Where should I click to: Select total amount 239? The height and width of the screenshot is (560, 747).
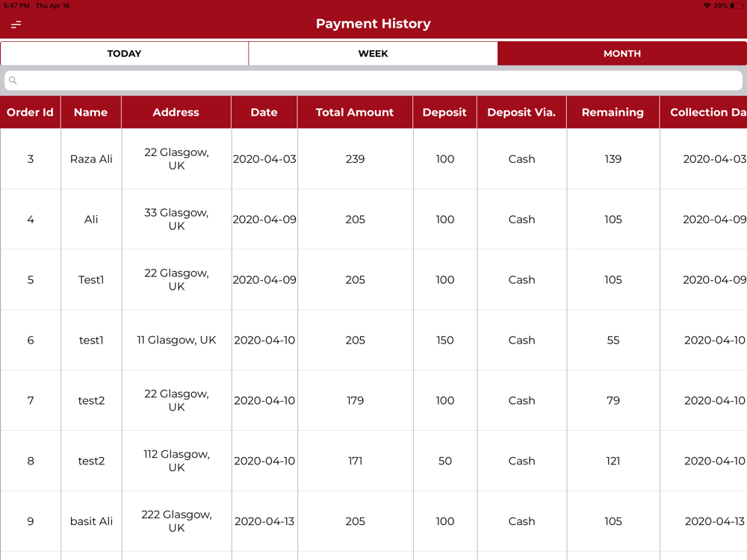click(x=355, y=159)
